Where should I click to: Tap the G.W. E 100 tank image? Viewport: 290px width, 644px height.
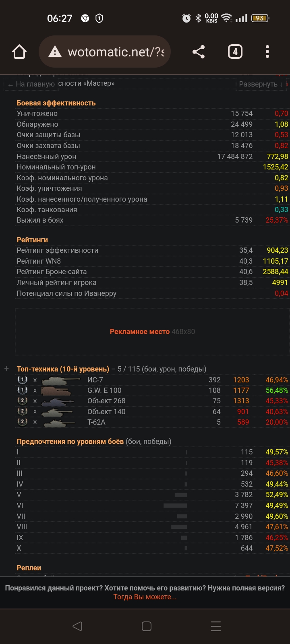point(56,390)
